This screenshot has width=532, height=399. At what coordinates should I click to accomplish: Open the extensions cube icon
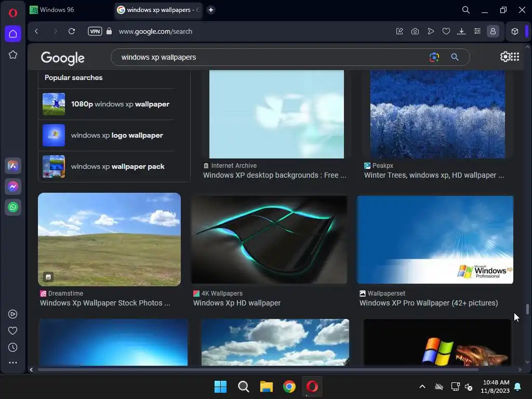pos(515,31)
